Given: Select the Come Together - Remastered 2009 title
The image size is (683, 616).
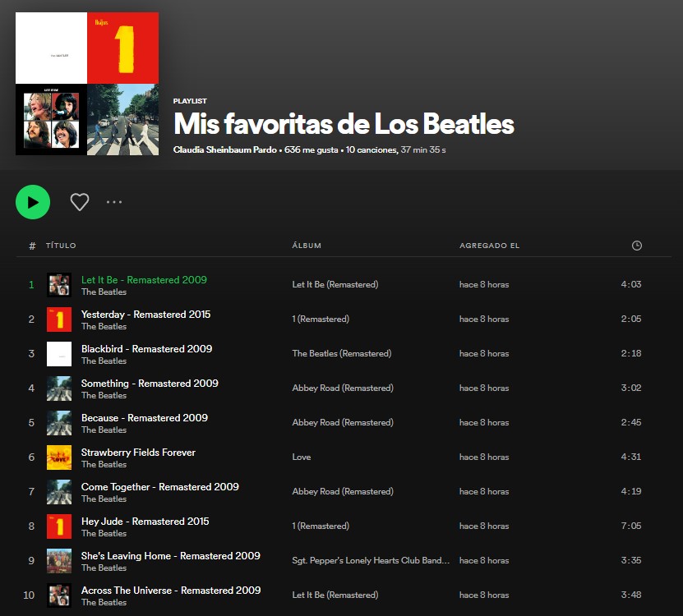Looking at the screenshot, I should point(160,487).
